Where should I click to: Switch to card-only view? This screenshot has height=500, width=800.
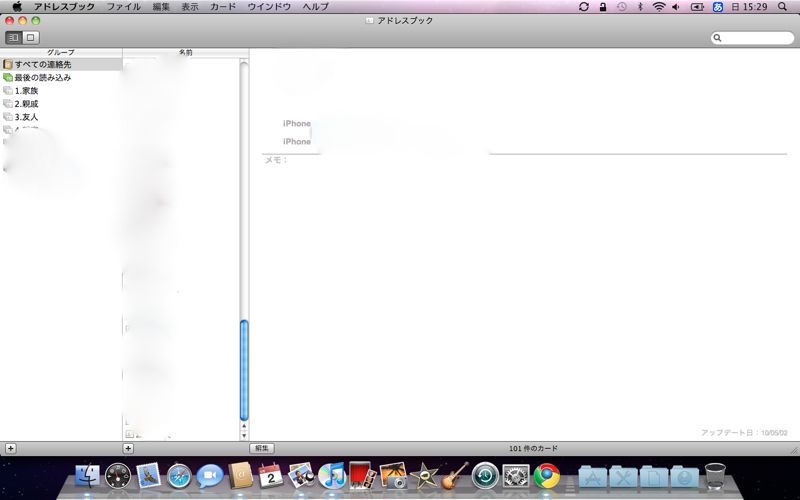tap(31, 37)
